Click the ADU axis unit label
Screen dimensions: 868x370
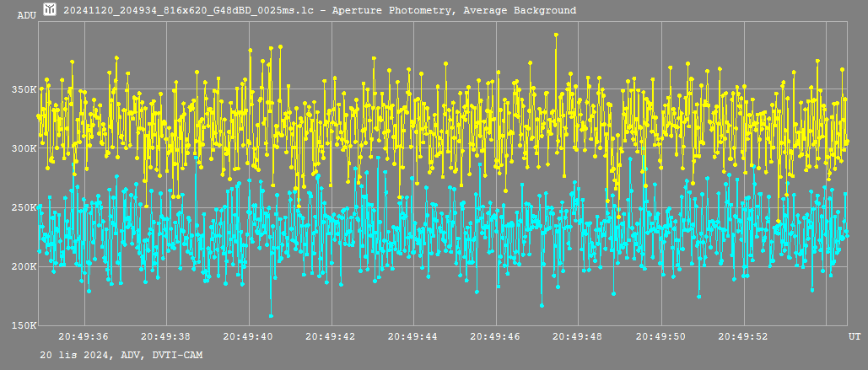[27, 15]
